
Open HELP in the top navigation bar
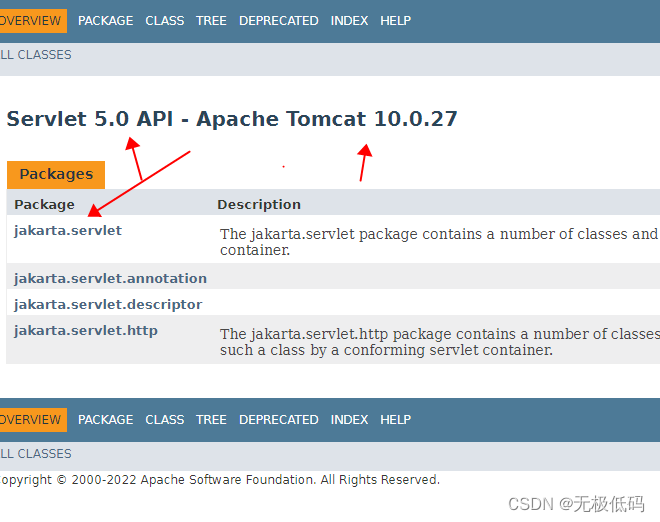(396, 21)
